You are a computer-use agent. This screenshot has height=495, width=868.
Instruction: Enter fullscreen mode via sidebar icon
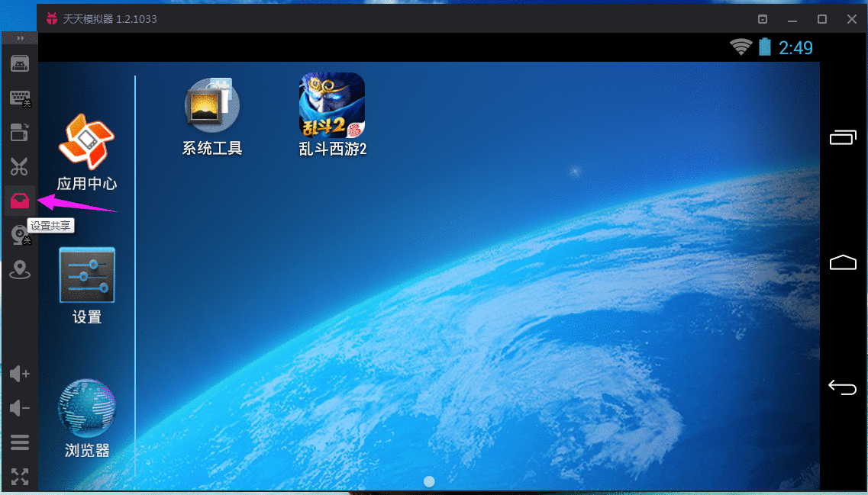tap(19, 476)
